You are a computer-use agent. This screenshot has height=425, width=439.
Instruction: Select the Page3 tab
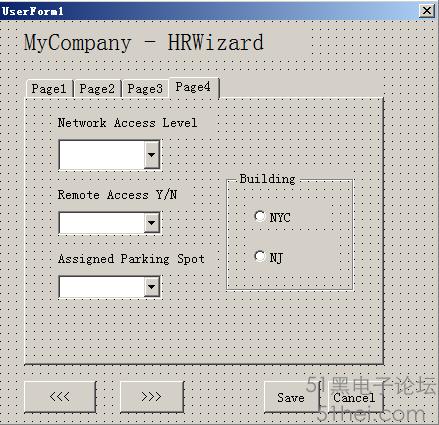(145, 89)
